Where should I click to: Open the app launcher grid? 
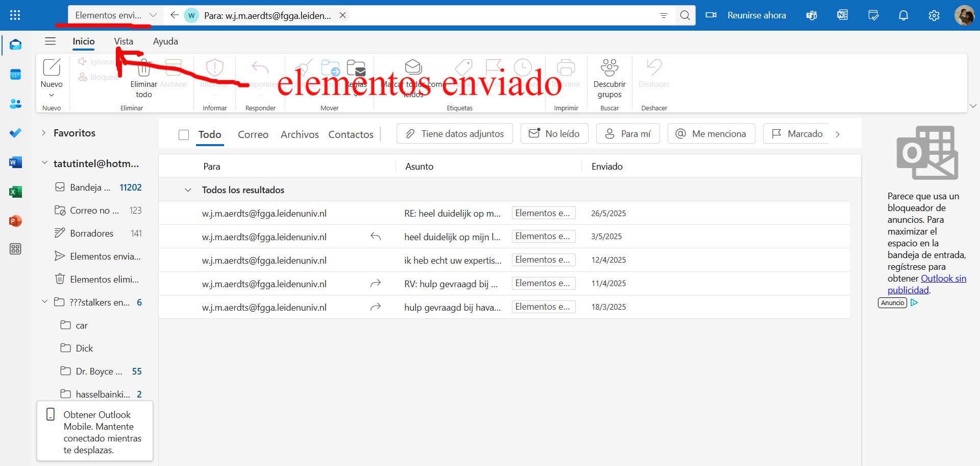point(15,15)
